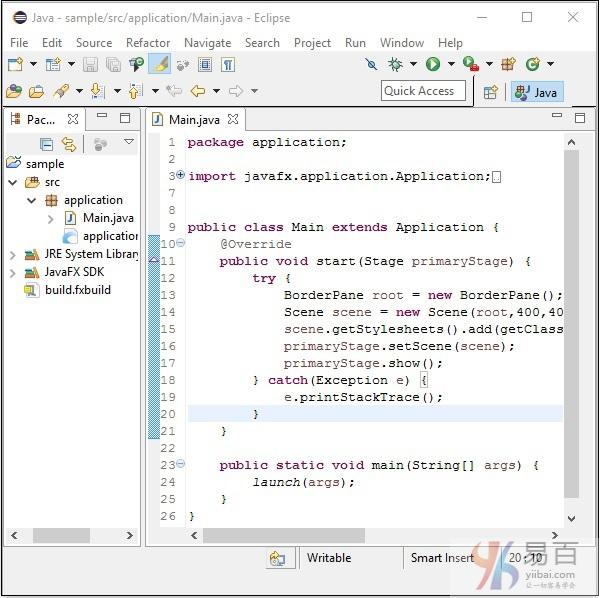Select build.fxbuild in Package Explorer

point(77,290)
